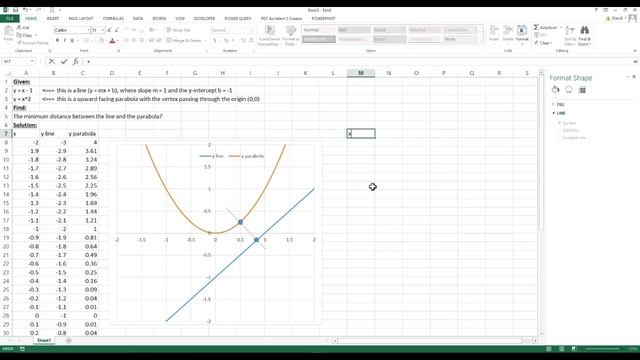Click the red Font Color A icon

112,40
